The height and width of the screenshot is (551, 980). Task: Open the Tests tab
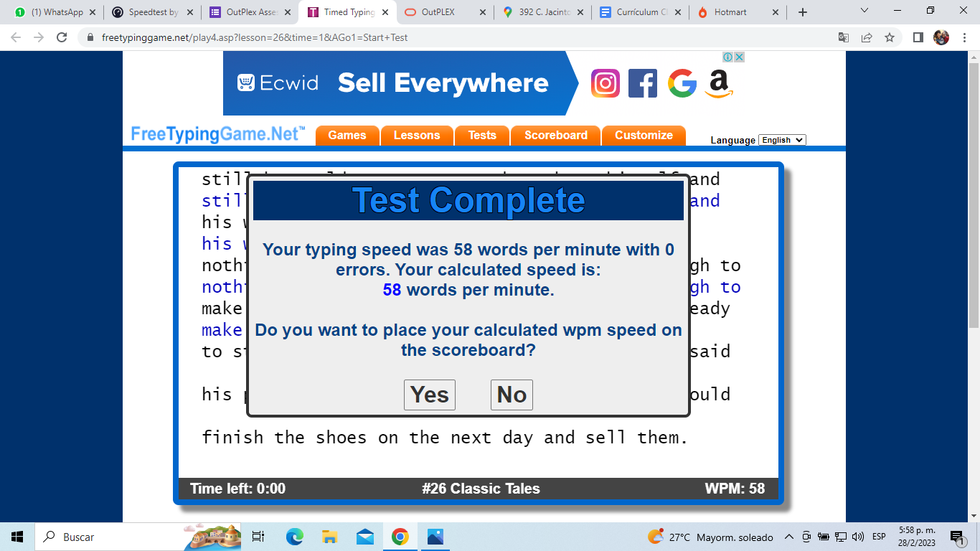[482, 135]
